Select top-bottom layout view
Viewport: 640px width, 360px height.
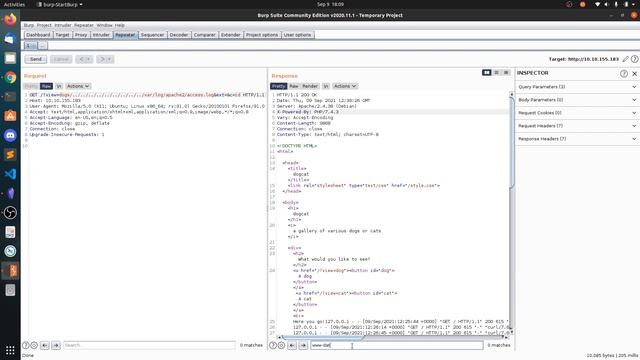click(x=496, y=73)
